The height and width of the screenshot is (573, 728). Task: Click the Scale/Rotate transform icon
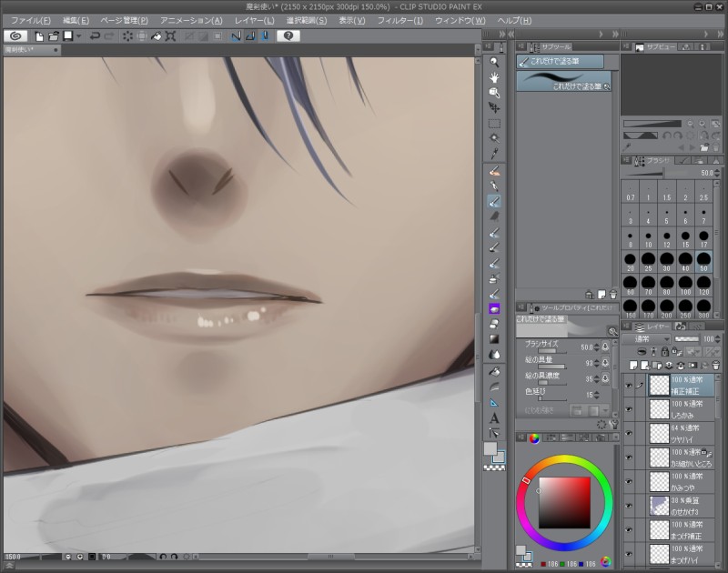tap(170, 36)
